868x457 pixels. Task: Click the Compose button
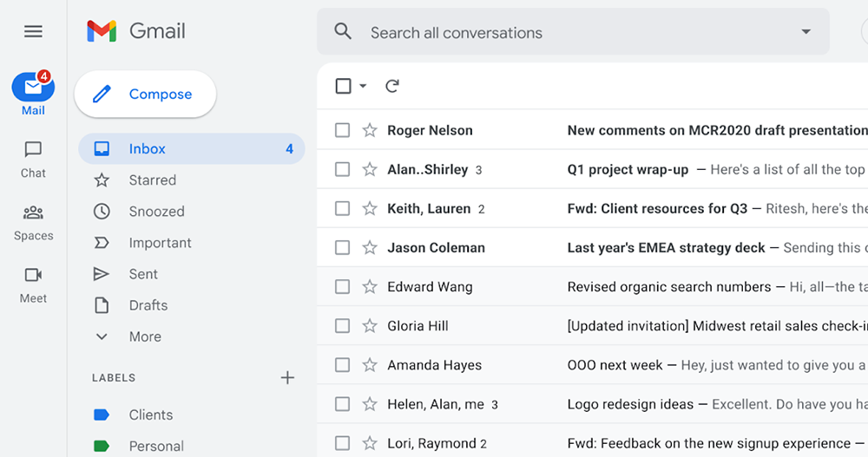(x=145, y=95)
